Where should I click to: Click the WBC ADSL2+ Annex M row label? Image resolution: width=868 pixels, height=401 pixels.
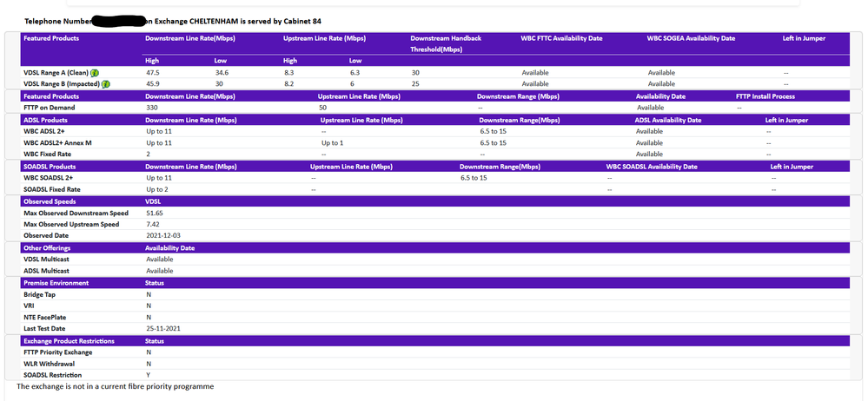click(x=57, y=142)
